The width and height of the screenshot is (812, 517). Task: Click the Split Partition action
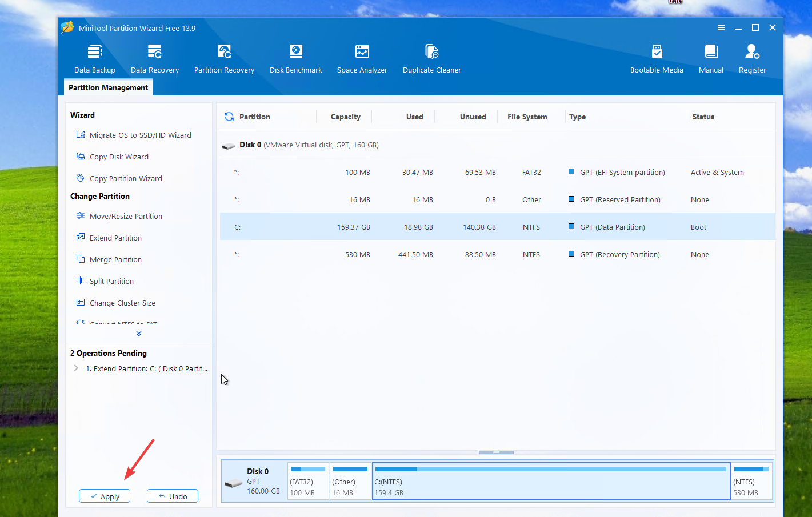[x=111, y=281]
